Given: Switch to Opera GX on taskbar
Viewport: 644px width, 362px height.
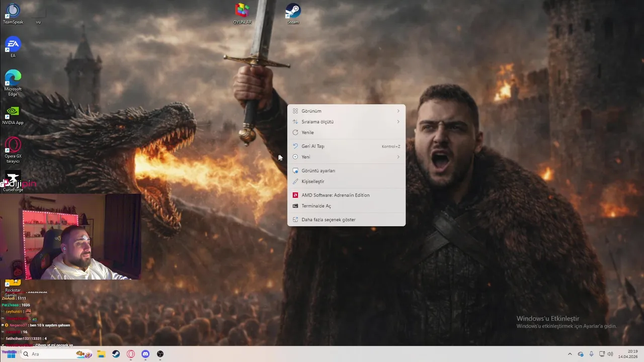Looking at the screenshot, I should pos(131,354).
